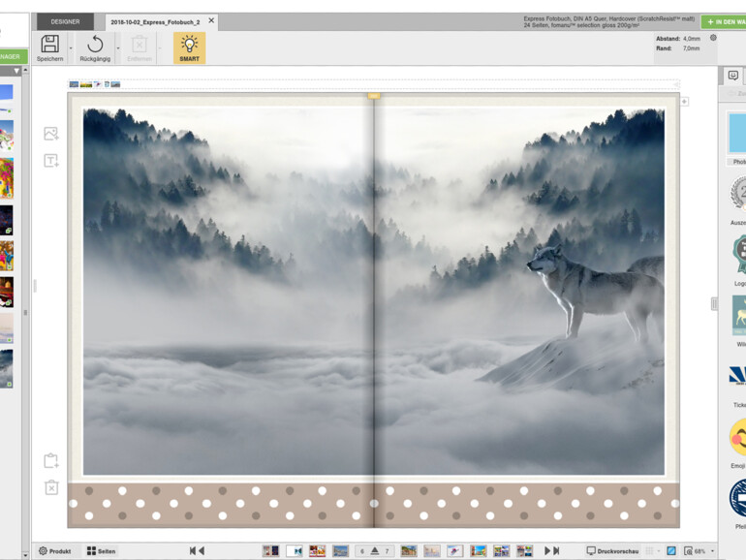Click the wolf fog photo on the spread

point(373,292)
